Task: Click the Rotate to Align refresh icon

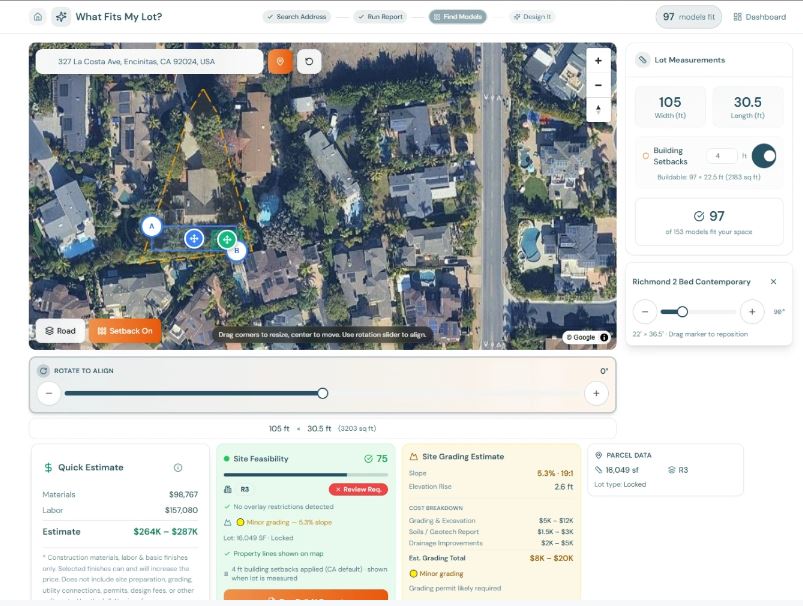Action: click(x=44, y=370)
